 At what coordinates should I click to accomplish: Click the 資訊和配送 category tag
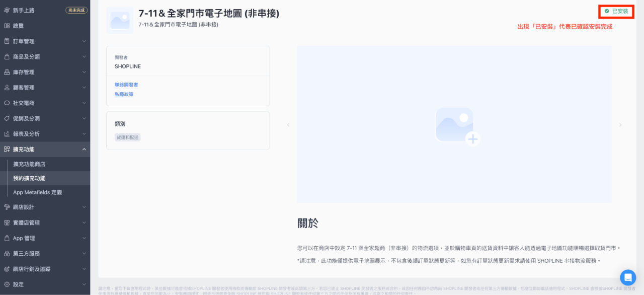click(128, 137)
